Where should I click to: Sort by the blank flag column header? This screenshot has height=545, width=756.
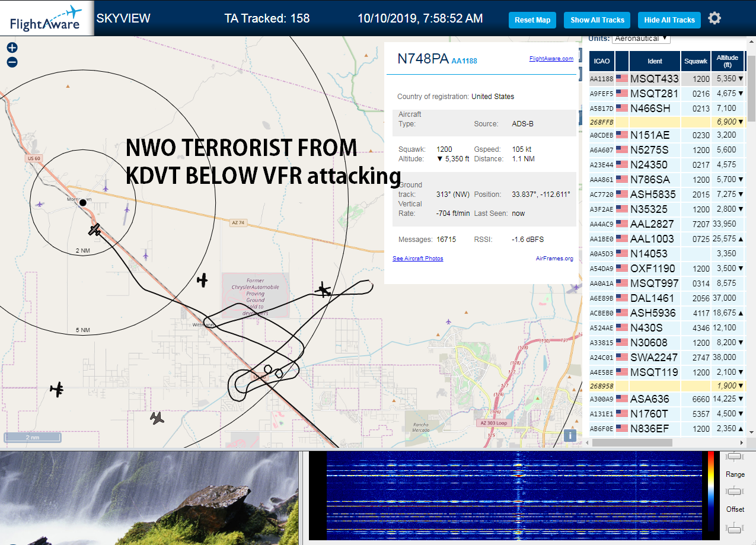pos(622,61)
